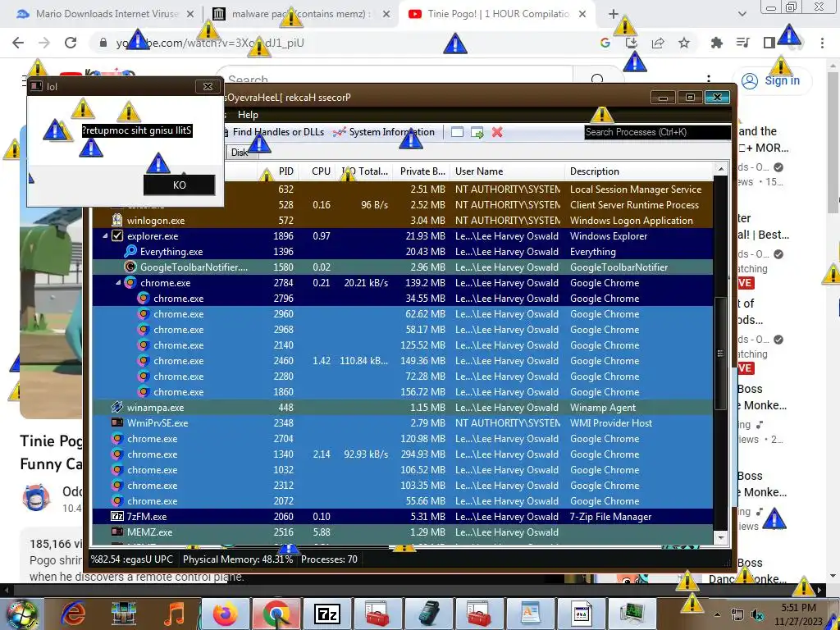Click the red X terminate icon in Process Hacker
The height and width of the screenshot is (630, 840).
pyautogui.click(x=497, y=132)
